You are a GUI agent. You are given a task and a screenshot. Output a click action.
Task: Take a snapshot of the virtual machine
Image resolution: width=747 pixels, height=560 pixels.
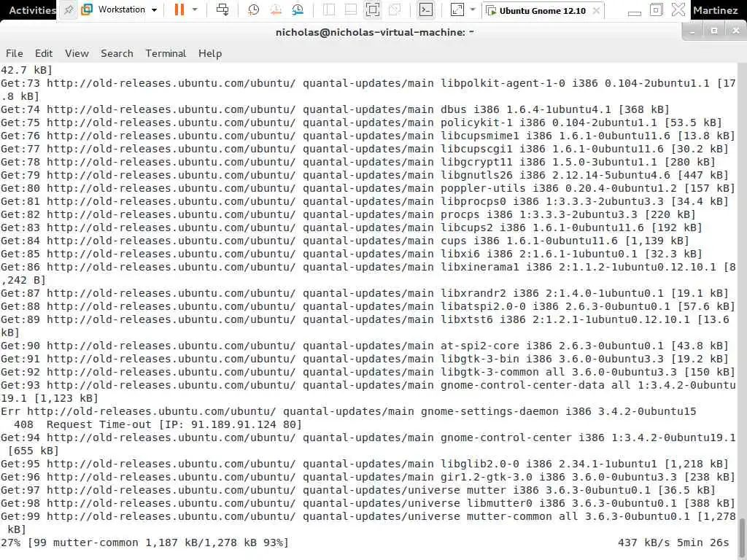[253, 9]
